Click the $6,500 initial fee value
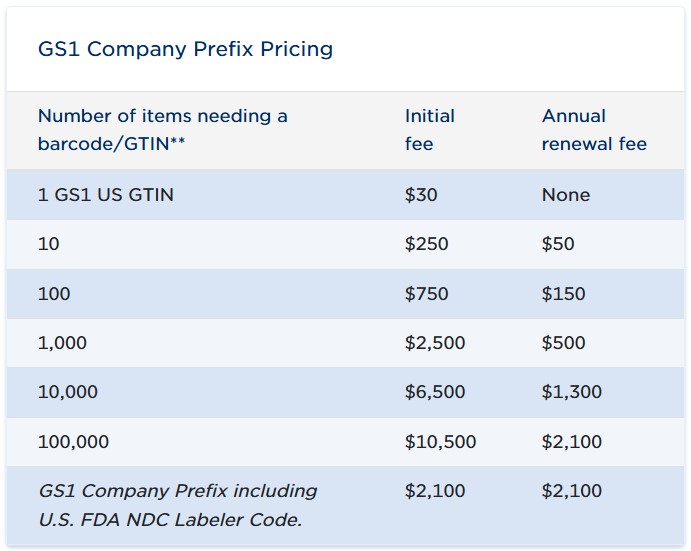The height and width of the screenshot is (551, 691). [x=435, y=392]
